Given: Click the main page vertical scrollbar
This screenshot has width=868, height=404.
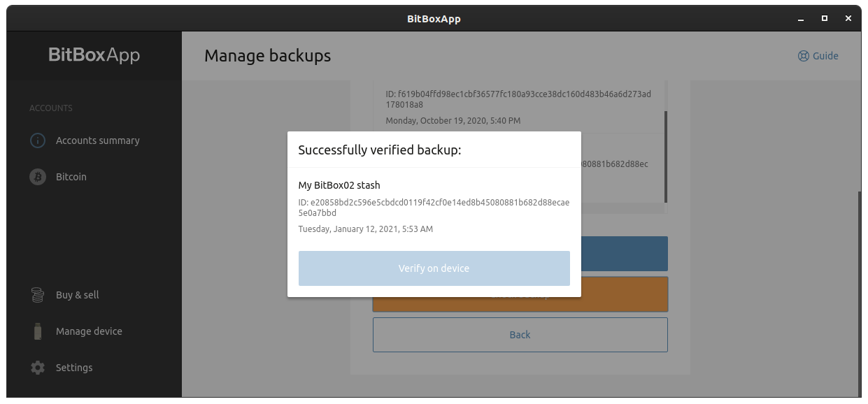Looking at the screenshot, I should 858,294.
